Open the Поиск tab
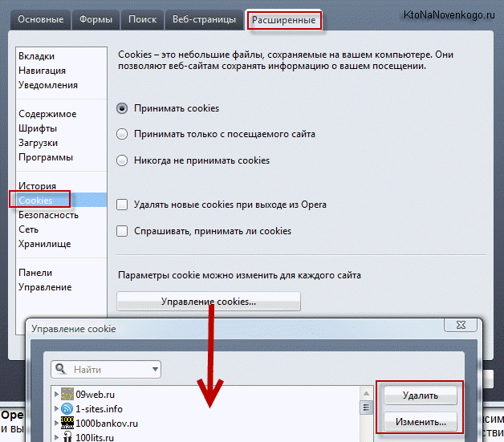504x442 pixels. pyautogui.click(x=142, y=19)
